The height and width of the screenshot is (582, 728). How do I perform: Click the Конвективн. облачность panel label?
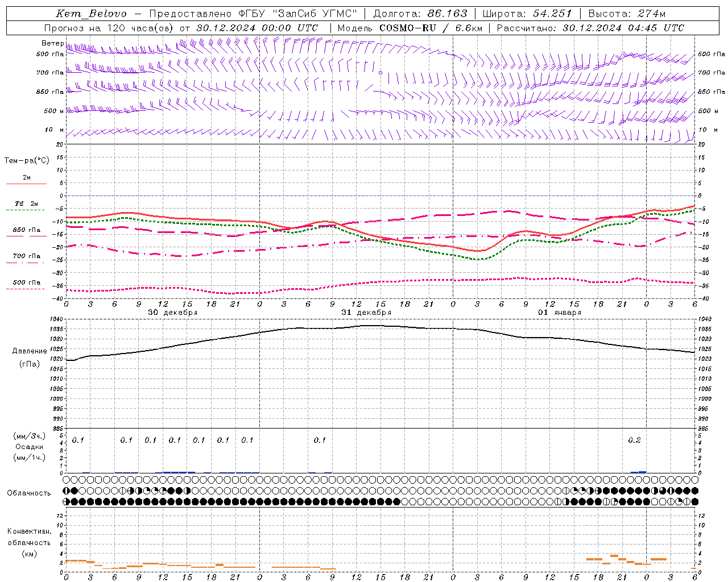pyautogui.click(x=29, y=542)
